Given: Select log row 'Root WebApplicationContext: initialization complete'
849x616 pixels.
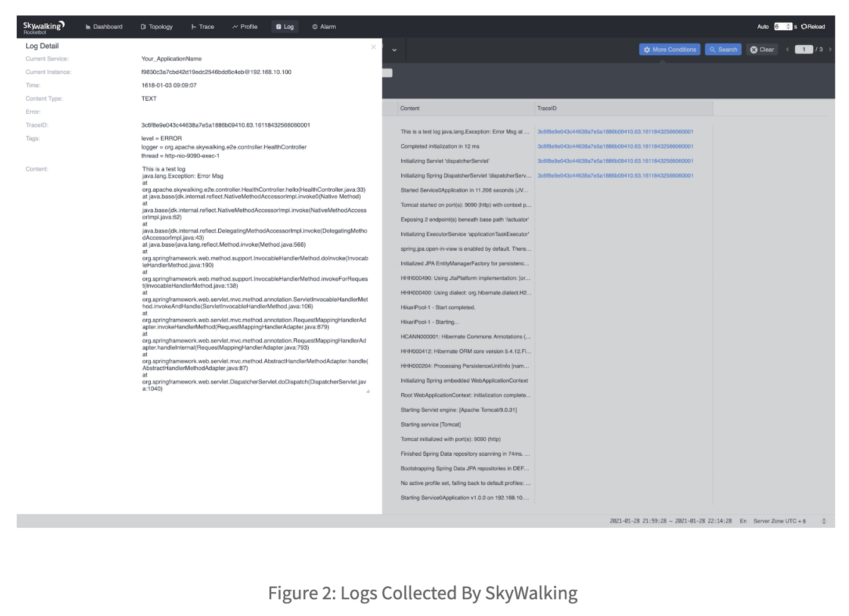Looking at the screenshot, I should pyautogui.click(x=465, y=395).
